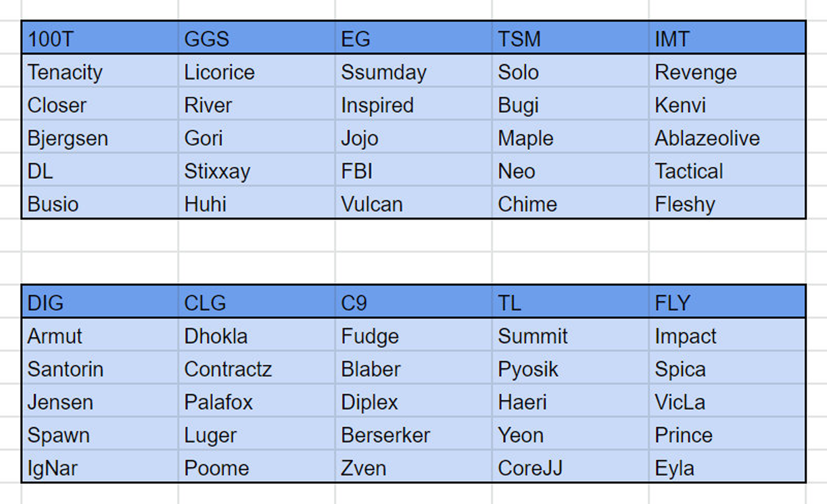Click the Chime cell under TSM

pos(571,203)
